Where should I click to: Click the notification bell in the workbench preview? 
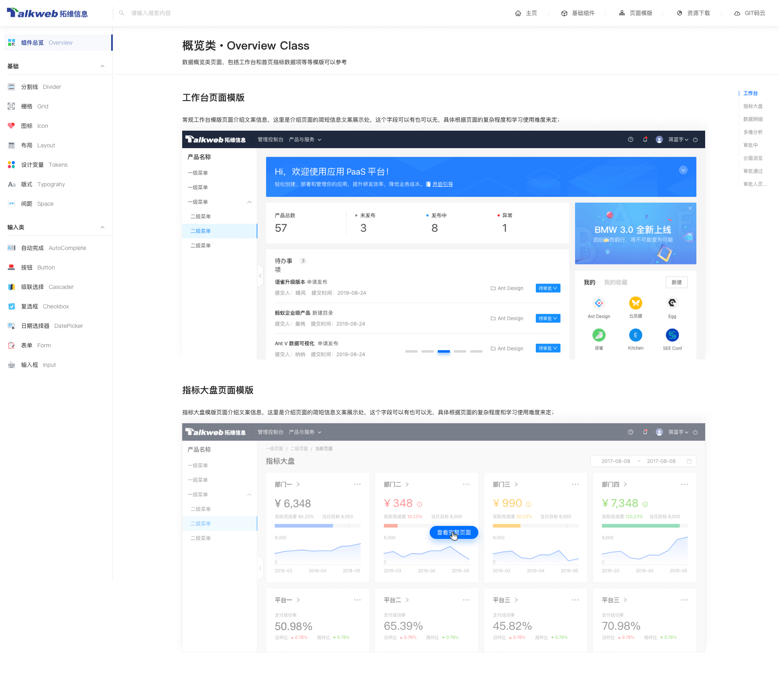pyautogui.click(x=645, y=140)
